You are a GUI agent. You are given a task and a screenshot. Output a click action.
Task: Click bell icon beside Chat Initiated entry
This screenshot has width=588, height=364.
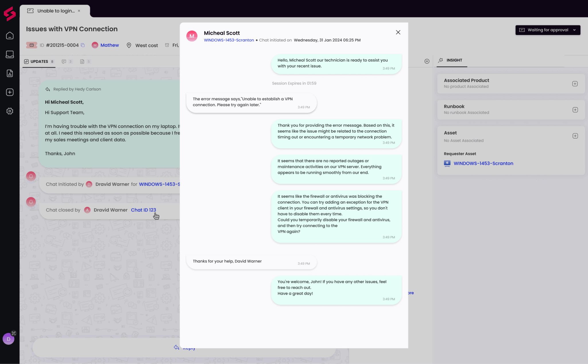[31, 176]
